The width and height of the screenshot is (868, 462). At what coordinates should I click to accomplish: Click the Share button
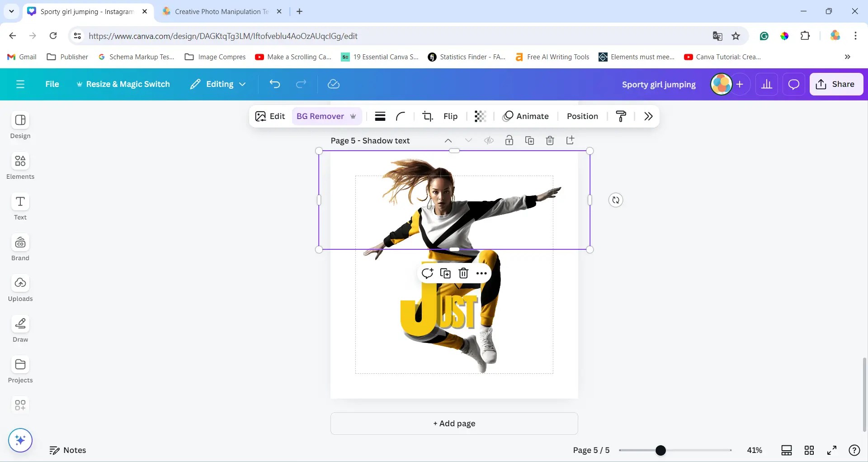(836, 84)
